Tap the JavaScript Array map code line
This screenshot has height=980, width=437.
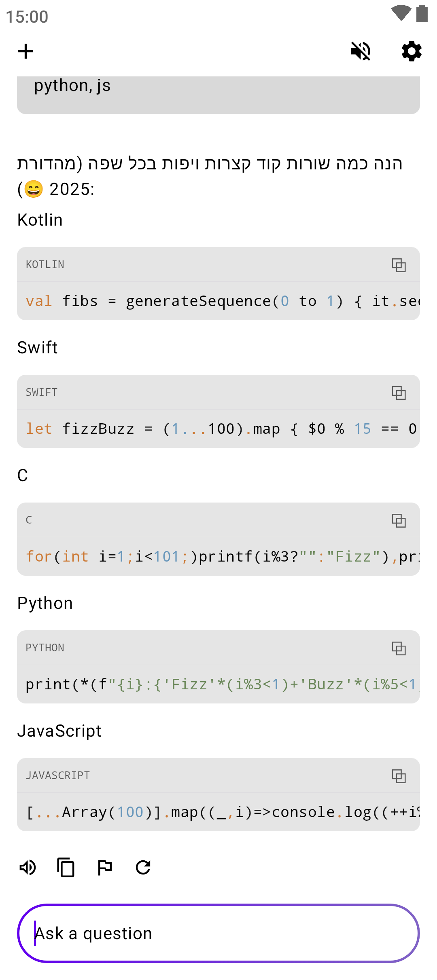tap(218, 812)
